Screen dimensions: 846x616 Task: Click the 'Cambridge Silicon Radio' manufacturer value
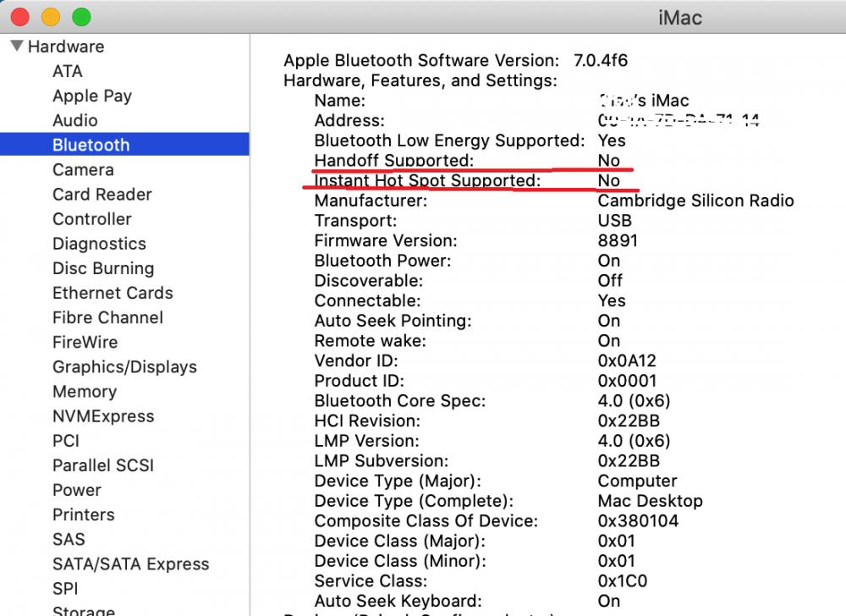pos(696,201)
